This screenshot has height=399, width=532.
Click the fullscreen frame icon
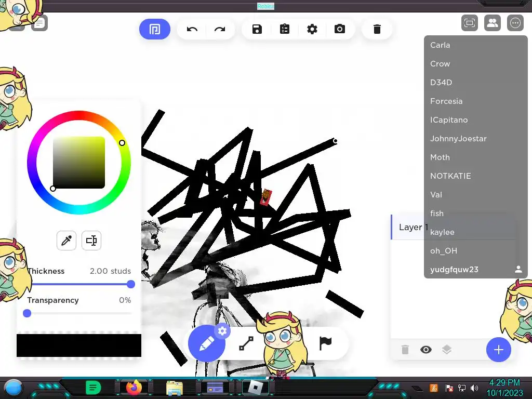pos(470,23)
